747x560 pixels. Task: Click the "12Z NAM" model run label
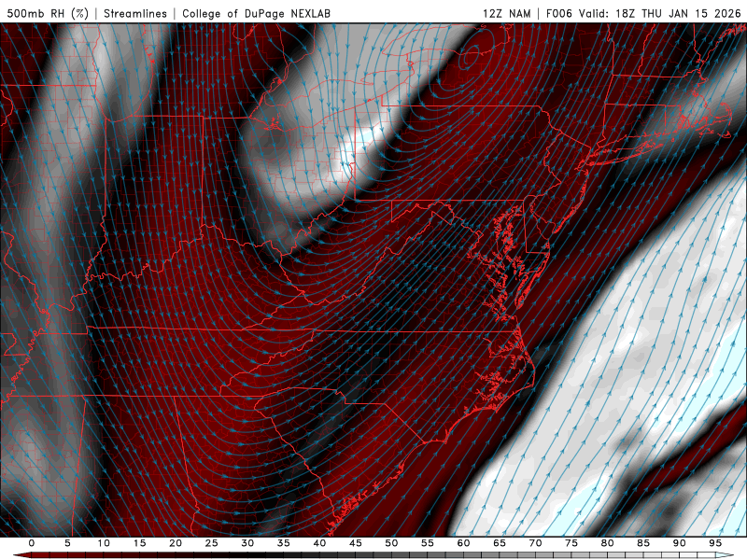tap(506, 13)
